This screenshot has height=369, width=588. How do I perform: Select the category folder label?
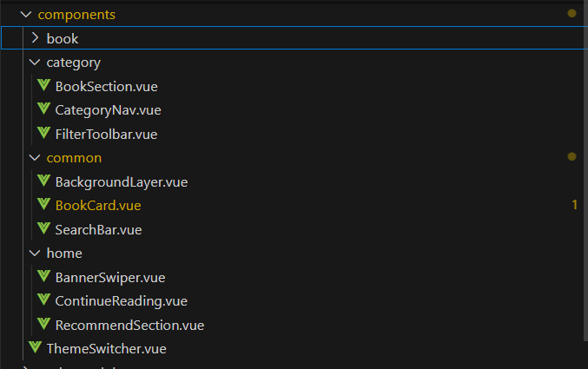click(74, 63)
